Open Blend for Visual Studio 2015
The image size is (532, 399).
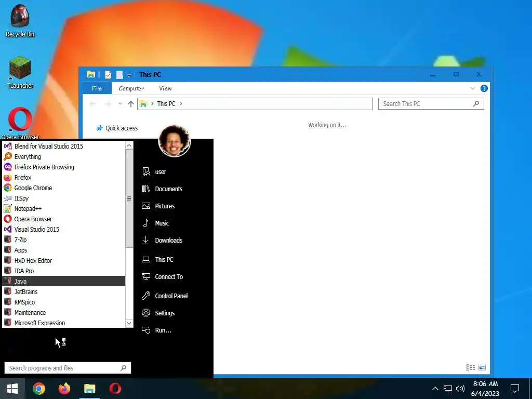coord(64,146)
